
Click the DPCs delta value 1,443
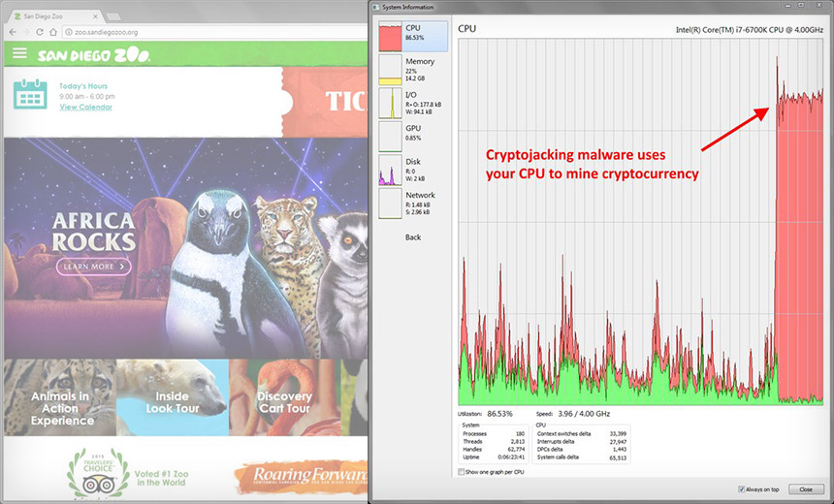pos(619,450)
